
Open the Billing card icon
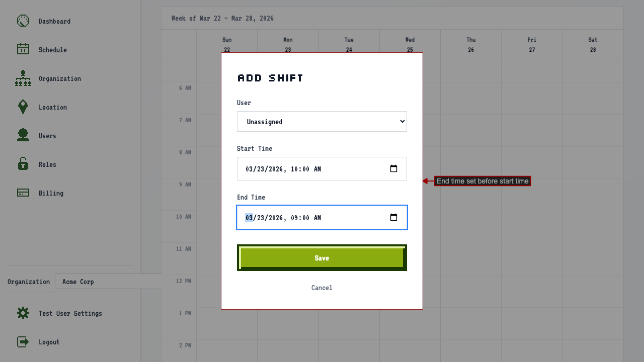click(23, 193)
